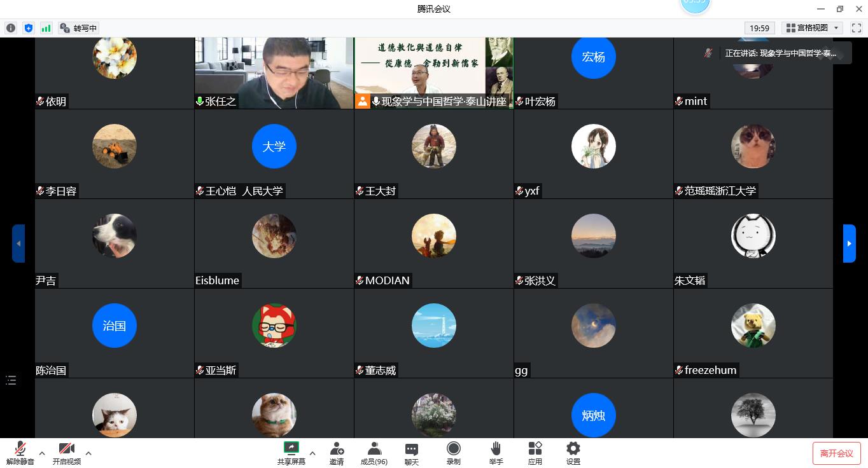
Task: Select 张任之 video thumbnail
Action: (x=274, y=71)
